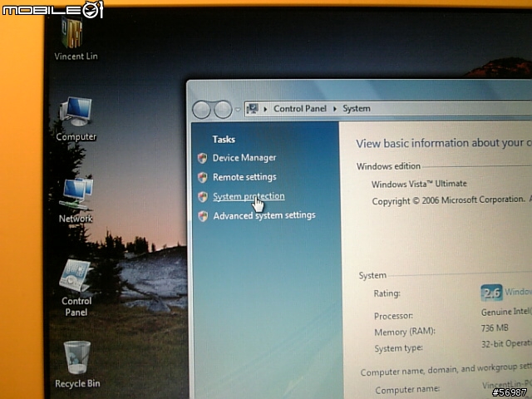Select the Windows edition section header
This screenshot has height=399, width=532.
[388, 166]
